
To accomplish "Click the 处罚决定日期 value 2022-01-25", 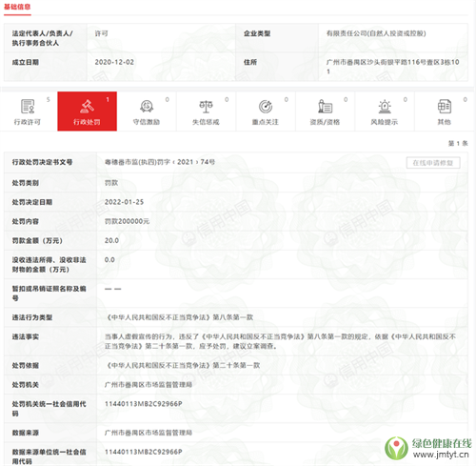I will tap(124, 202).
